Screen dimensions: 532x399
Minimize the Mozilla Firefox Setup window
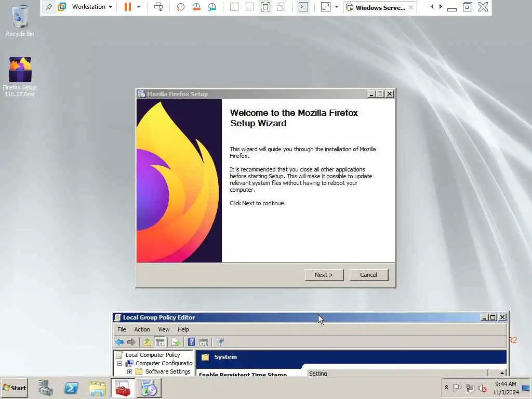(371, 94)
